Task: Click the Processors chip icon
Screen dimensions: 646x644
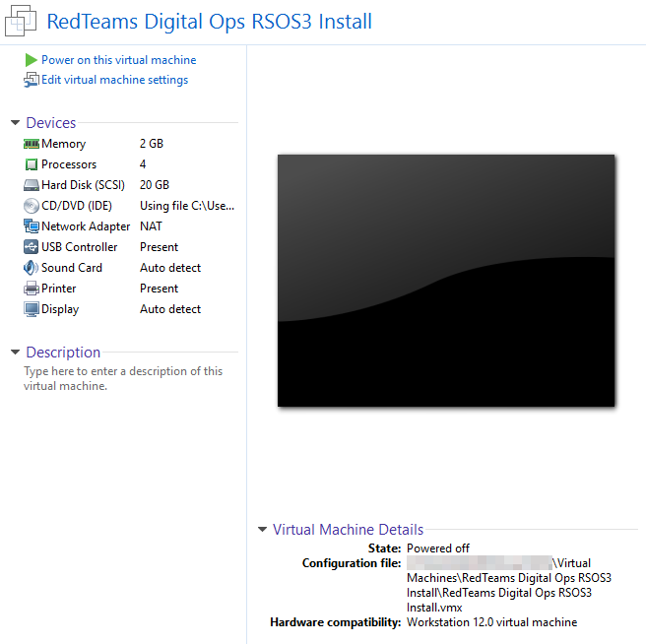Action: (32, 164)
